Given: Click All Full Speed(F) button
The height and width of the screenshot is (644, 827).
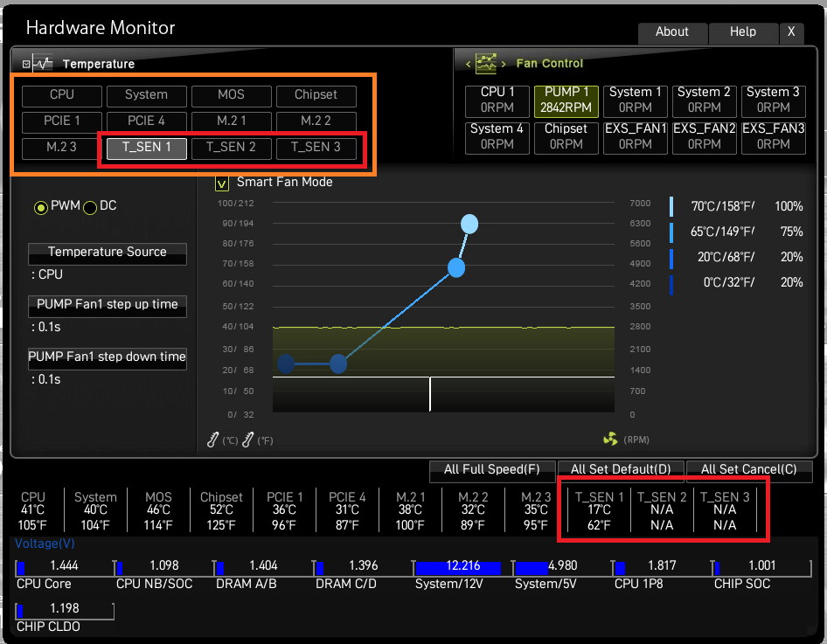Looking at the screenshot, I should click(x=492, y=470).
